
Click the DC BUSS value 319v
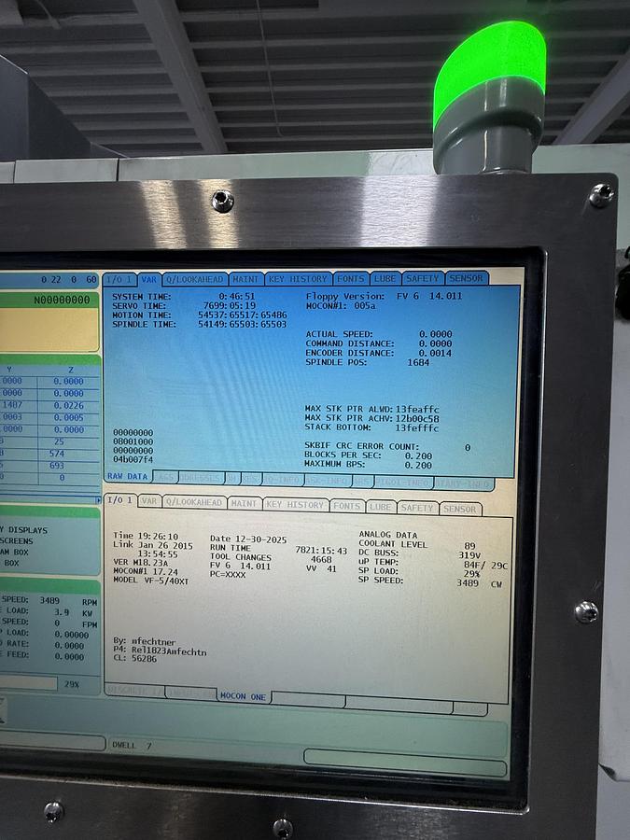point(469,555)
